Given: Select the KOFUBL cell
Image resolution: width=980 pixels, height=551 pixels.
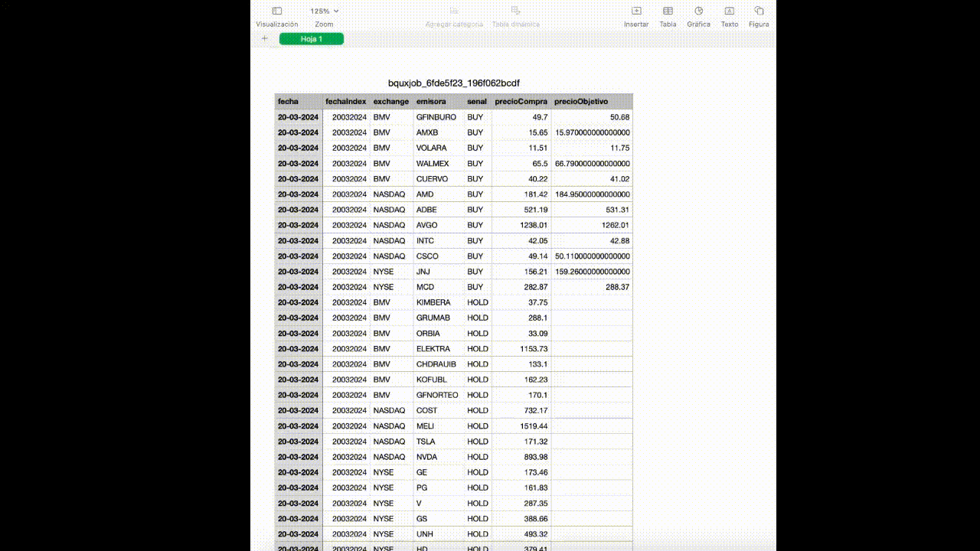Looking at the screenshot, I should click(439, 380).
